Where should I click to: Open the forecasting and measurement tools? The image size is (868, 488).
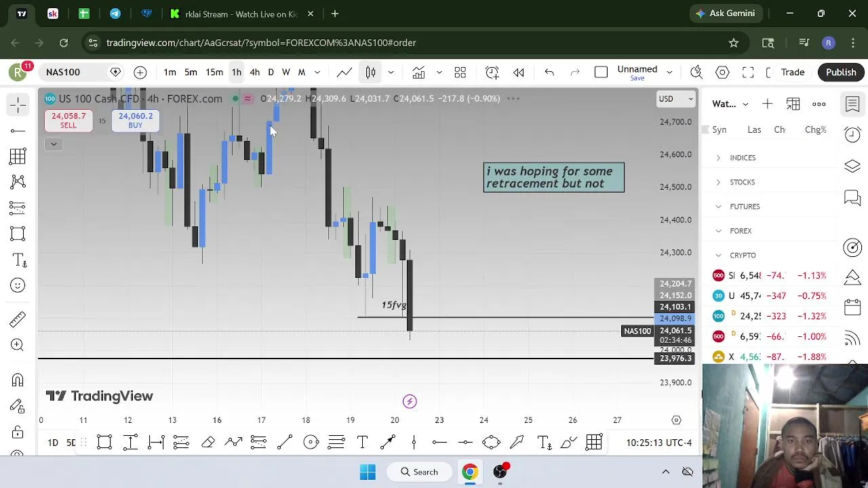pos(18,207)
